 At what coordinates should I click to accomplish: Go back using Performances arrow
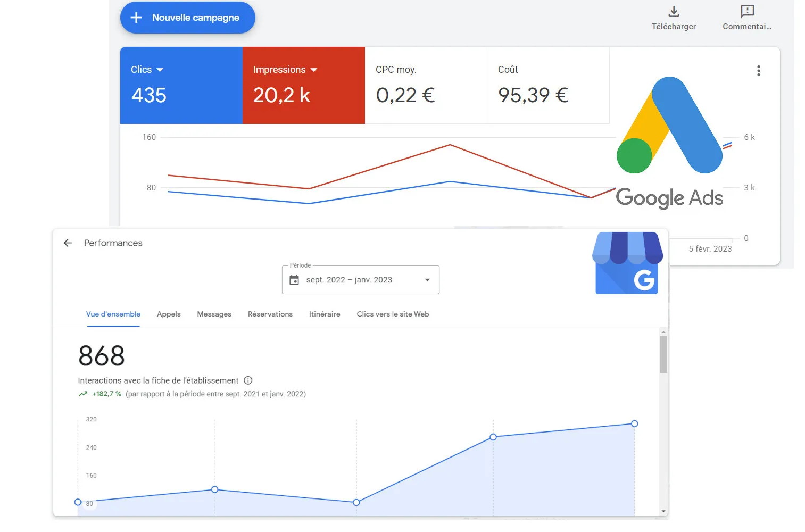pos(68,243)
